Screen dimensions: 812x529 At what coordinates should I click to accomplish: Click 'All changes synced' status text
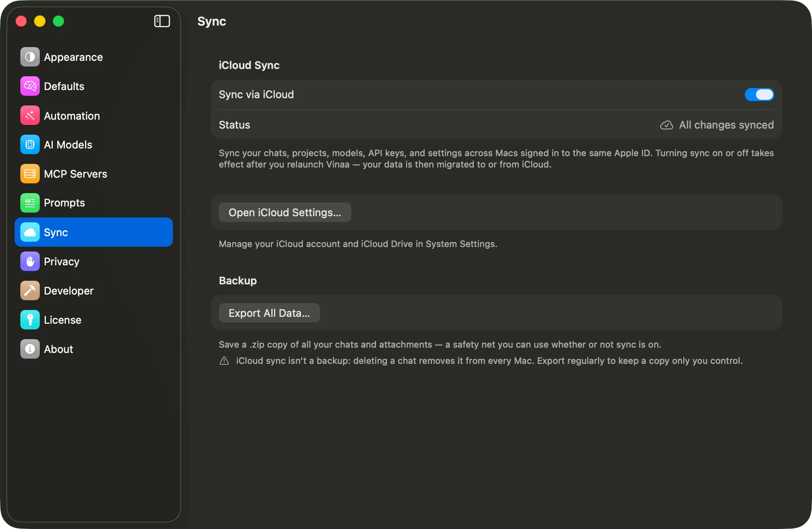click(x=726, y=125)
